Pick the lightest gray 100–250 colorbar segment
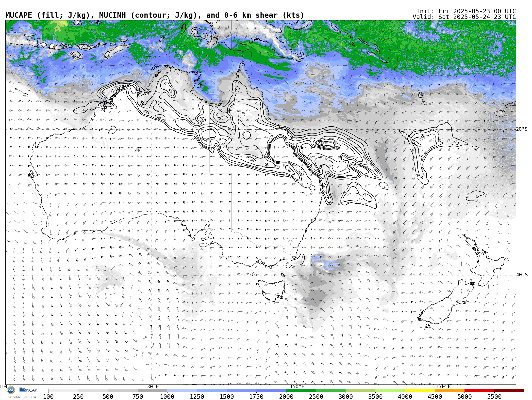532x400 pixels. click(63, 391)
